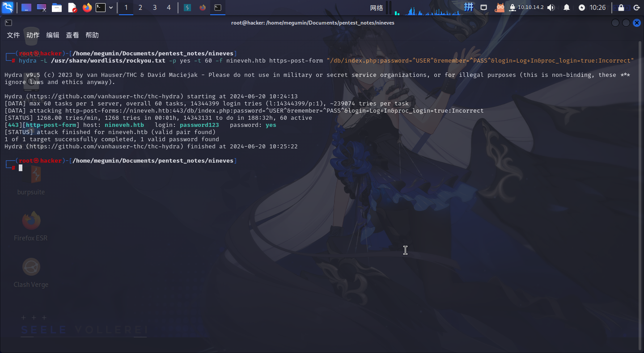
Task: Open the 帮助 menu in terminal
Action: pos(92,35)
